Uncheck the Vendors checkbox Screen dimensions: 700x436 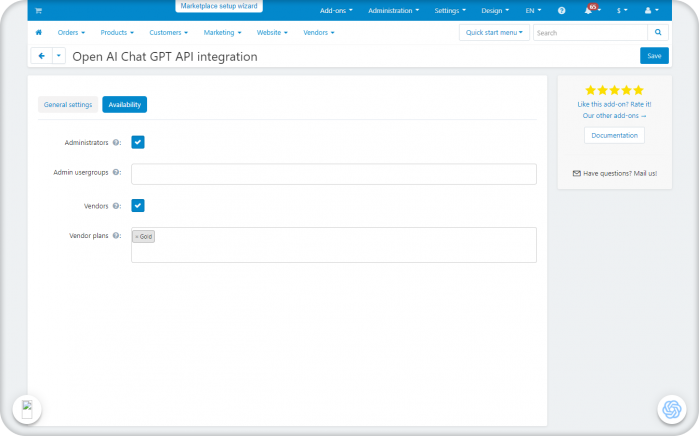coord(138,206)
